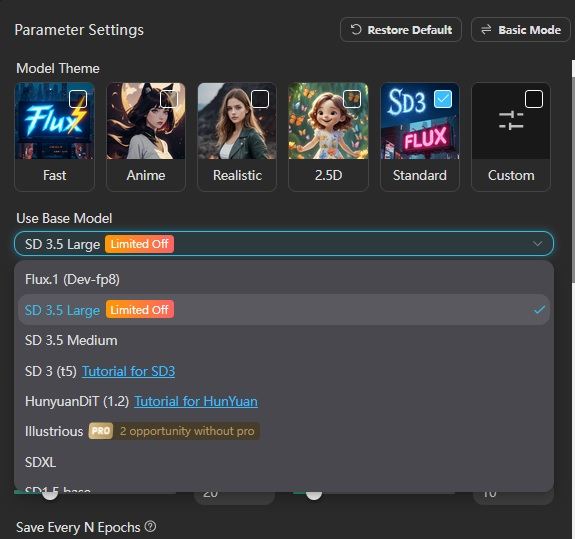The image size is (575, 539).
Task: Choose Flux.1 (Dev-fp8) from the base model list
Action: (284, 279)
